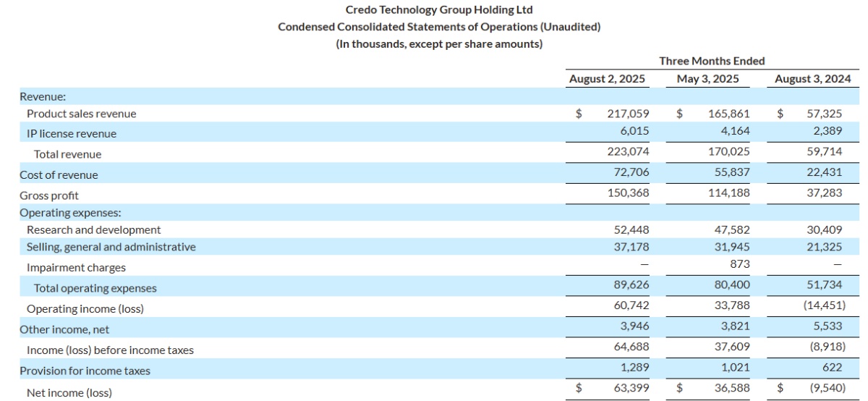868x401 pixels.
Task: Click Provision for income taxes label
Action: point(85,371)
